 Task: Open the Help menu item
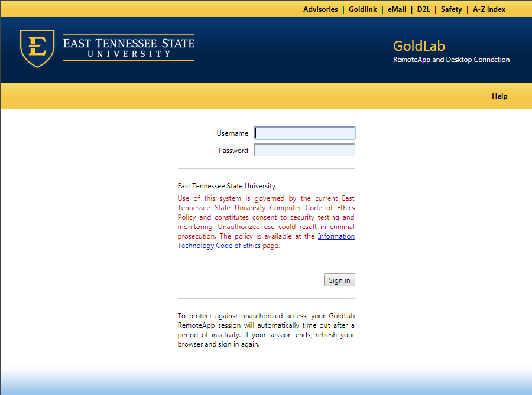pyautogui.click(x=499, y=96)
